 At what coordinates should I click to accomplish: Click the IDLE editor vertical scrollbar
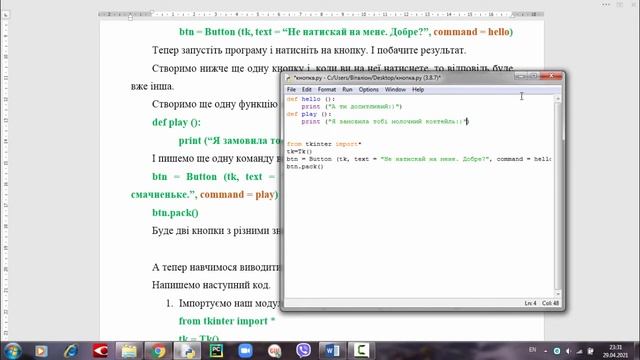point(558,196)
